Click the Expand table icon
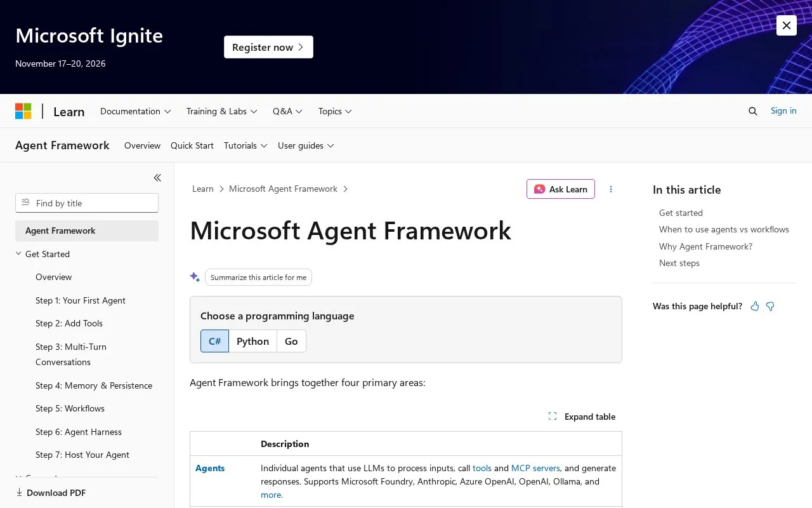This screenshot has height=508, width=812. point(553,417)
